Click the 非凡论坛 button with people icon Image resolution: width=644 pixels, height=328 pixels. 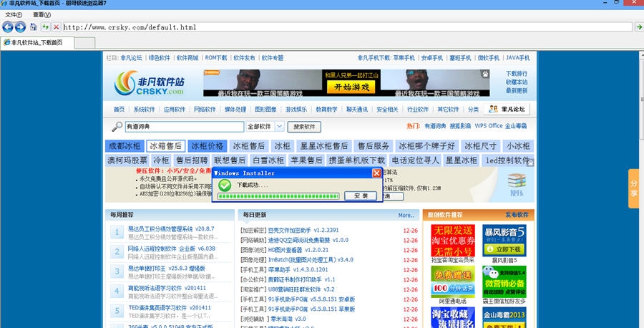pyautogui.click(x=507, y=109)
